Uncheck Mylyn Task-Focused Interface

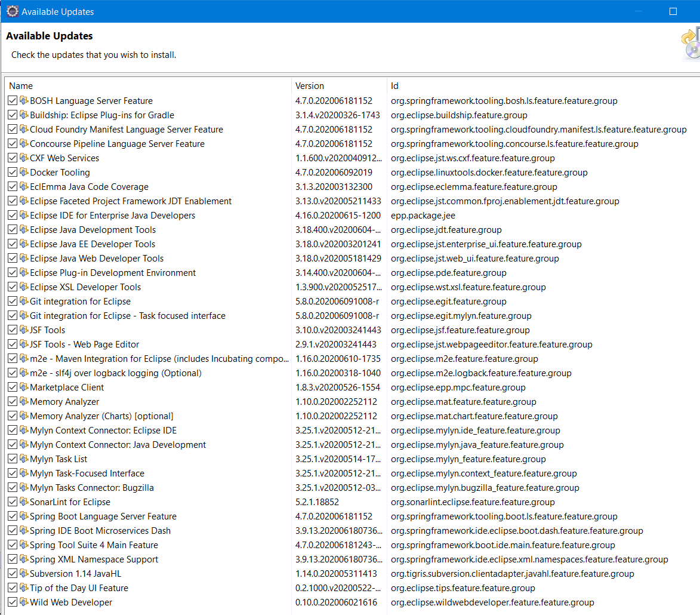13,473
